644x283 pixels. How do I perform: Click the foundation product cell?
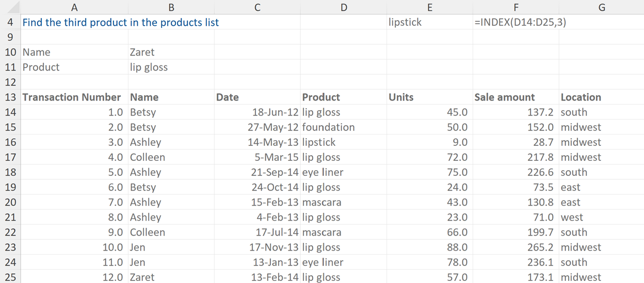click(329, 127)
